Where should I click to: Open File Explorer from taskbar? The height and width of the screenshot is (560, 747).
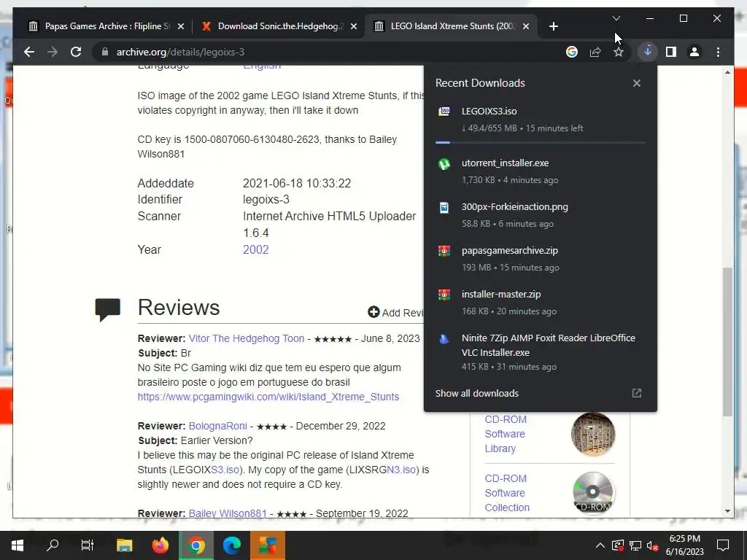[x=124, y=545]
